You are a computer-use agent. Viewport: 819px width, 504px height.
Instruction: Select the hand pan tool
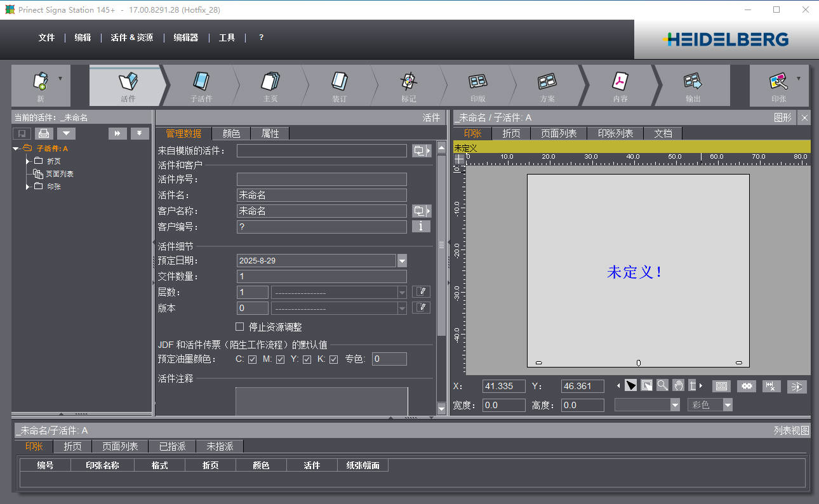click(x=678, y=385)
